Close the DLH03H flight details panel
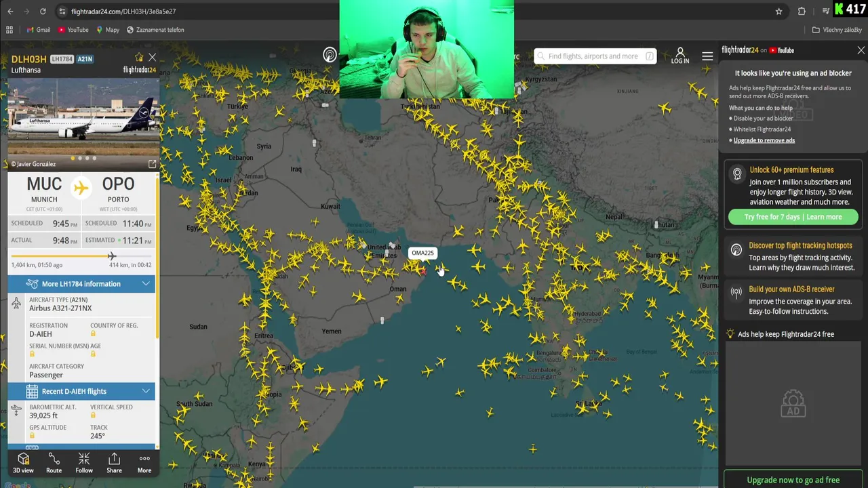Screen dimensions: 868x488 [x=152, y=58]
